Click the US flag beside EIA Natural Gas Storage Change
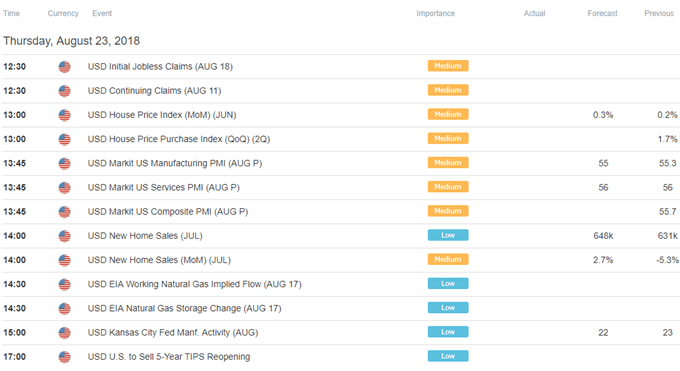Image resolution: width=680 pixels, height=371 pixels. click(65, 309)
